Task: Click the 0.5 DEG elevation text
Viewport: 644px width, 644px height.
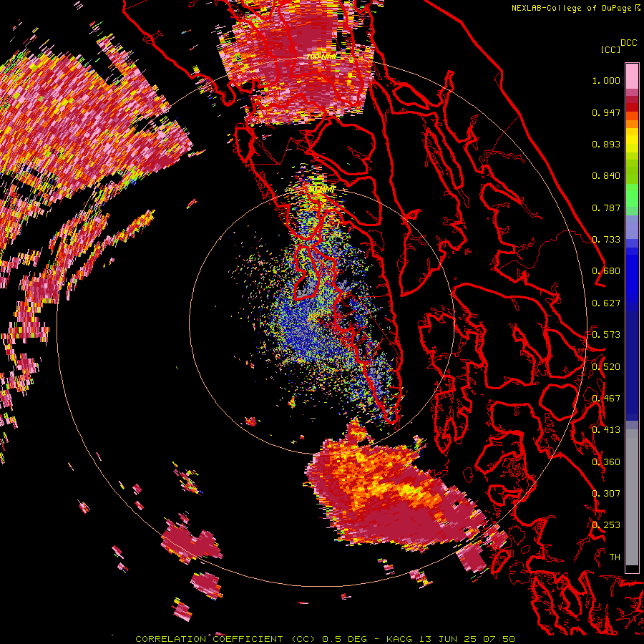Action: [x=344, y=639]
